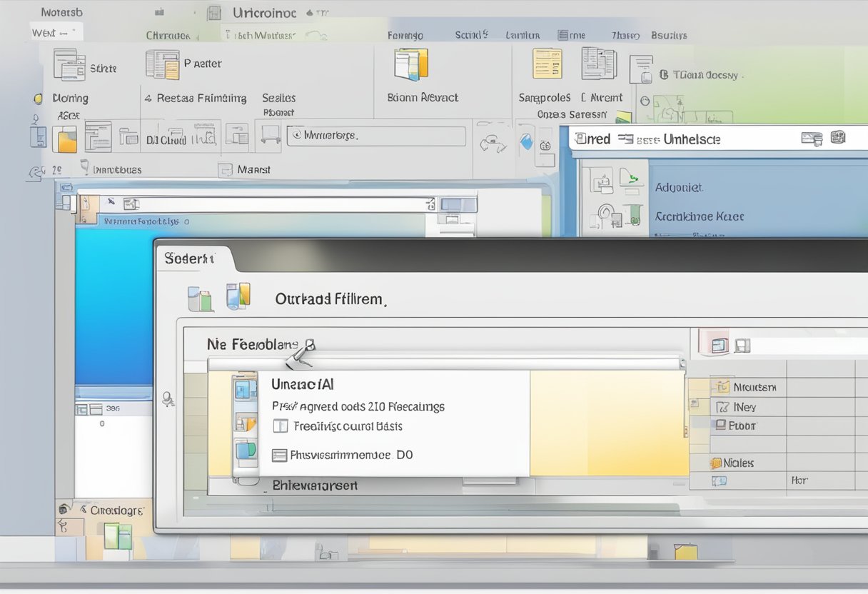Select the yellow Dloring radio indicator

click(39, 99)
